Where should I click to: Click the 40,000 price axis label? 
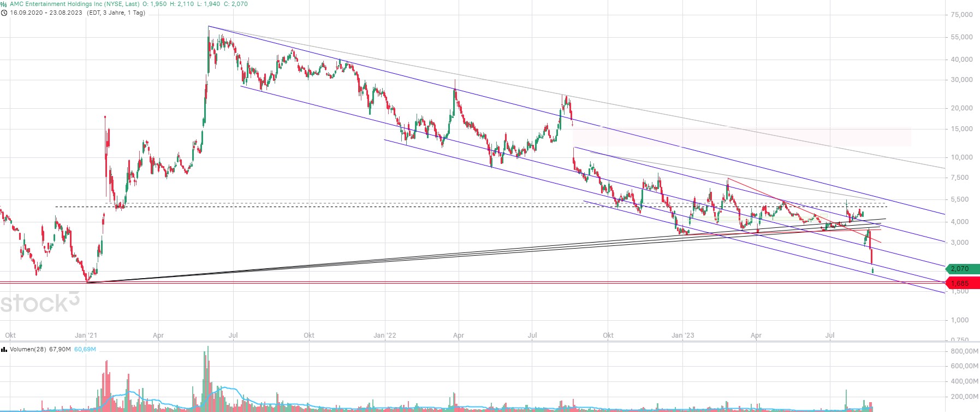[961, 60]
